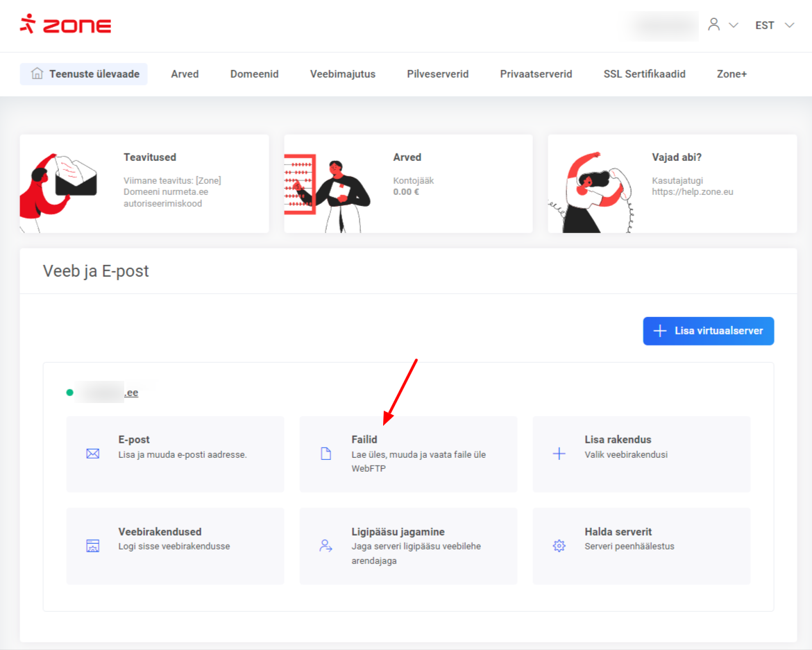The width and height of the screenshot is (812, 650).
Task: Open the Arved menu item
Action: [185, 74]
